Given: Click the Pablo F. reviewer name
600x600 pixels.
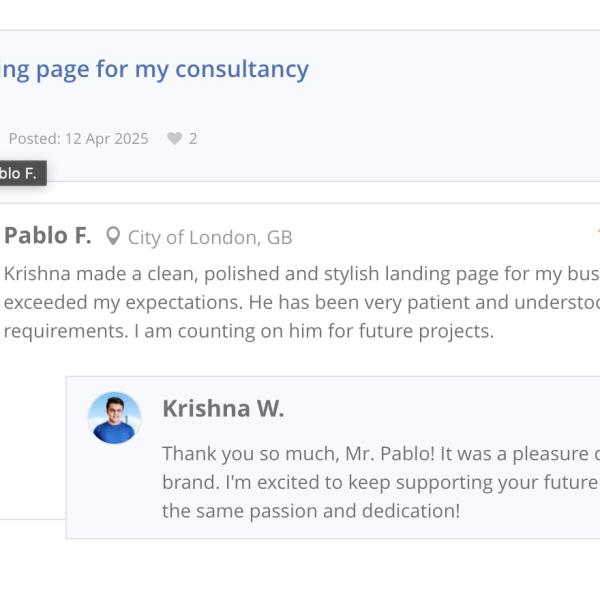Looking at the screenshot, I should coord(47,236).
